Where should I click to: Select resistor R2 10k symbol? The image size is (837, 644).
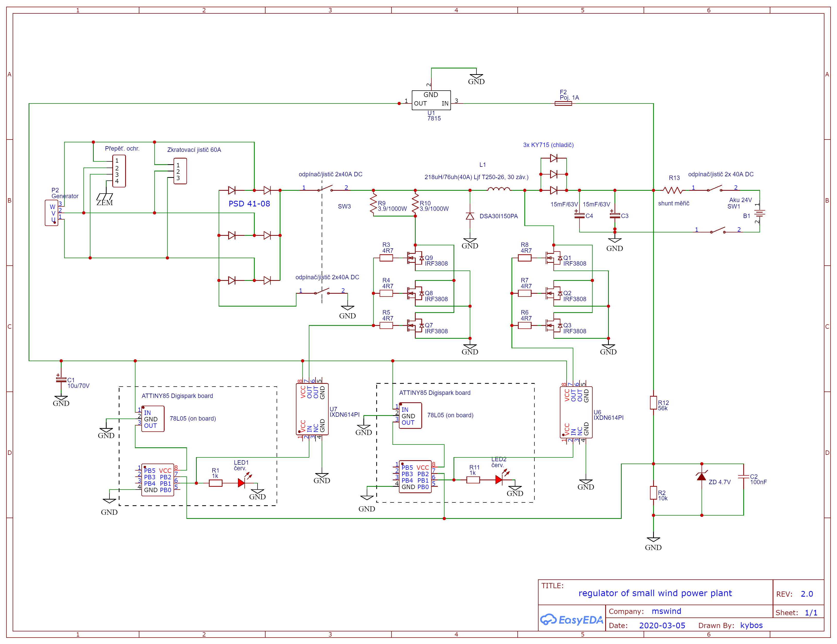(653, 493)
